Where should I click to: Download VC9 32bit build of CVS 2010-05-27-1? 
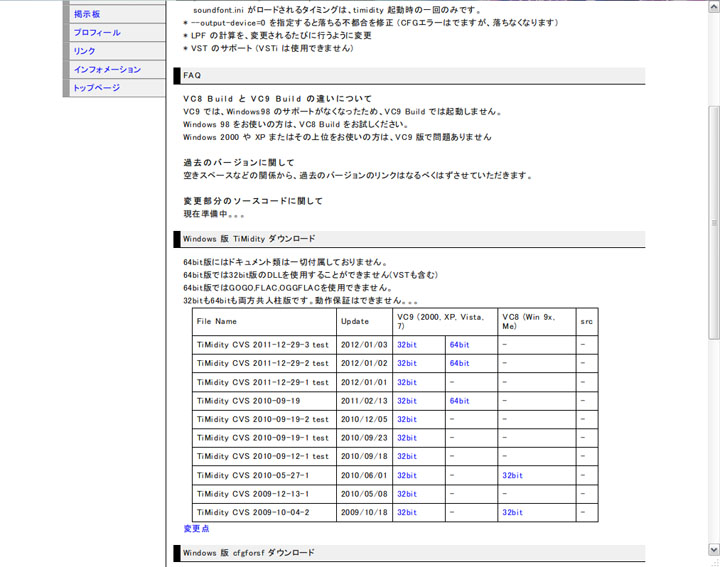(x=407, y=475)
